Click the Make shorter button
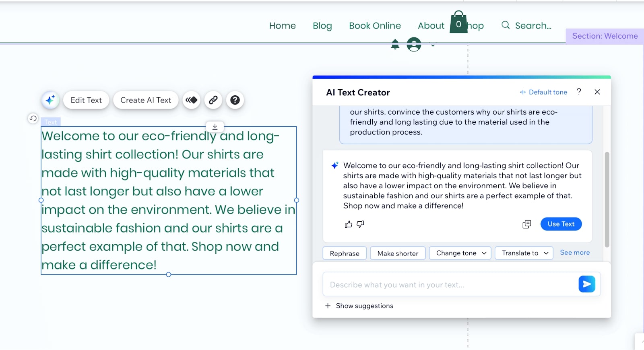This screenshot has width=644, height=350. pos(398,253)
